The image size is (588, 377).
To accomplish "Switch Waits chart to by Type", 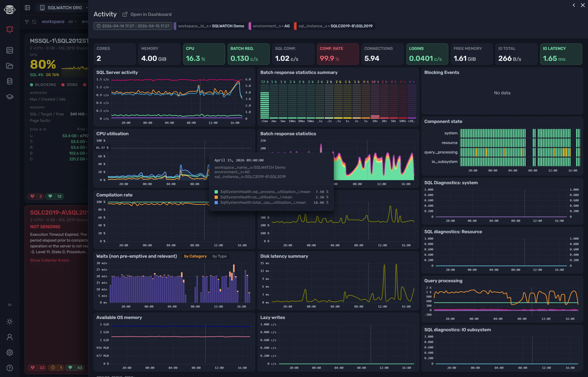I will coord(220,256).
